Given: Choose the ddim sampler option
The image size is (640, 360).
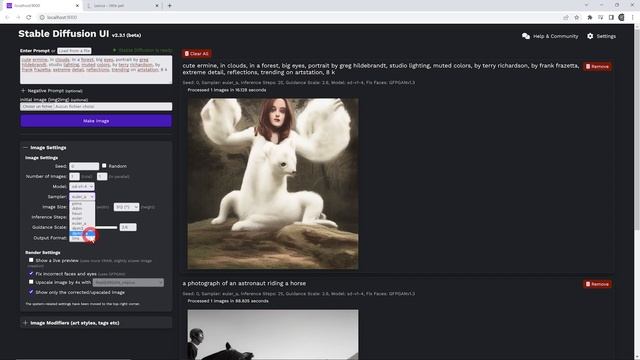Looking at the screenshot, I should [x=82, y=208].
